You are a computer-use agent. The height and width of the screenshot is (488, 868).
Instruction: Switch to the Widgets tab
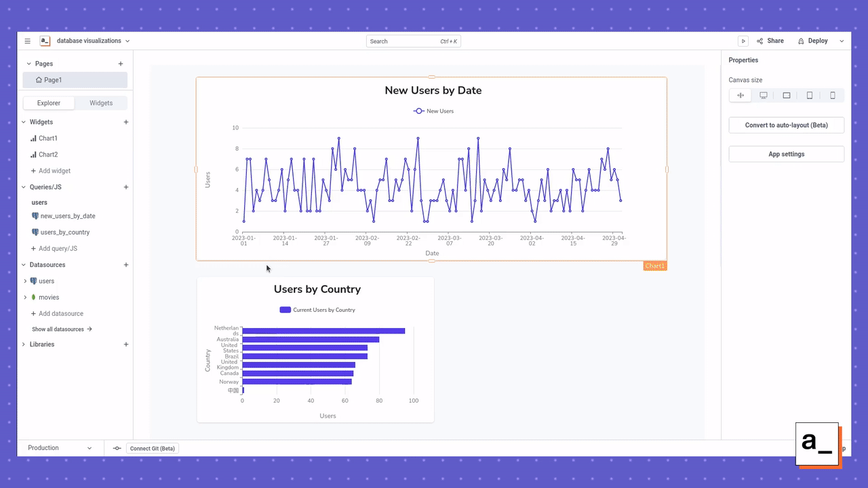[100, 103]
